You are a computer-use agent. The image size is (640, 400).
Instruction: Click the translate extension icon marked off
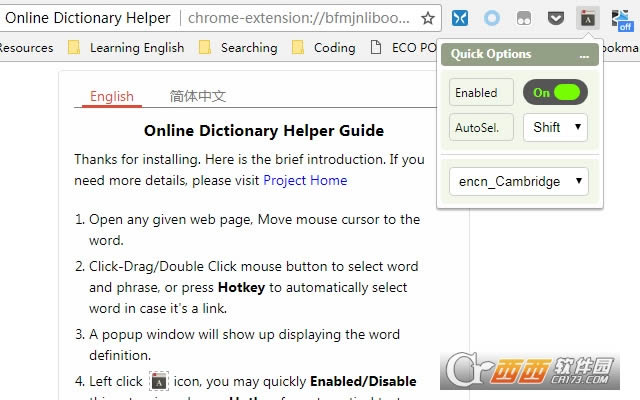(x=621, y=20)
